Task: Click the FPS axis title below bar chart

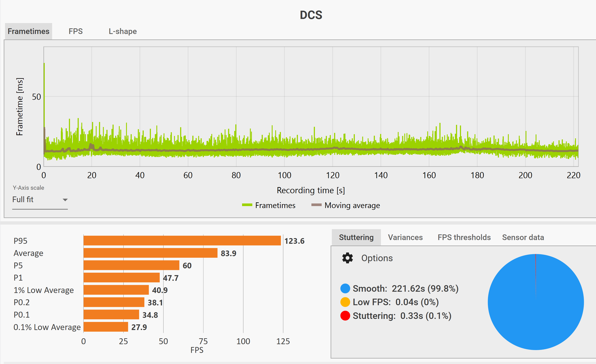Action: click(197, 350)
